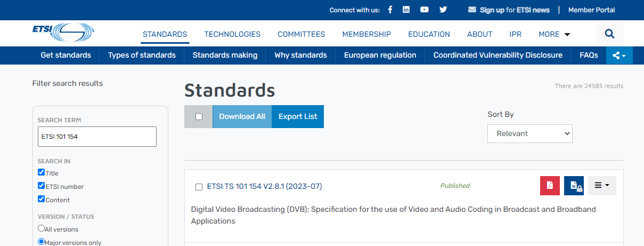Screen dimensions: 644x246
Task: Click the Download All button
Action: click(x=242, y=116)
